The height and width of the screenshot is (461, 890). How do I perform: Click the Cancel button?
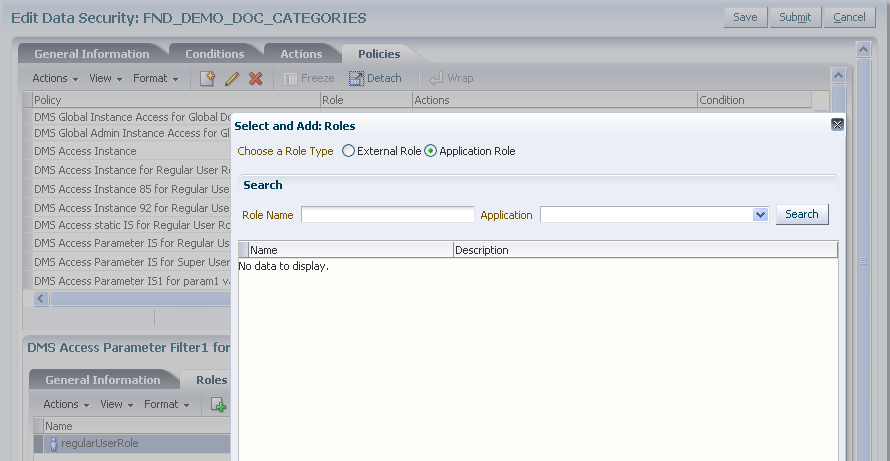coord(849,17)
